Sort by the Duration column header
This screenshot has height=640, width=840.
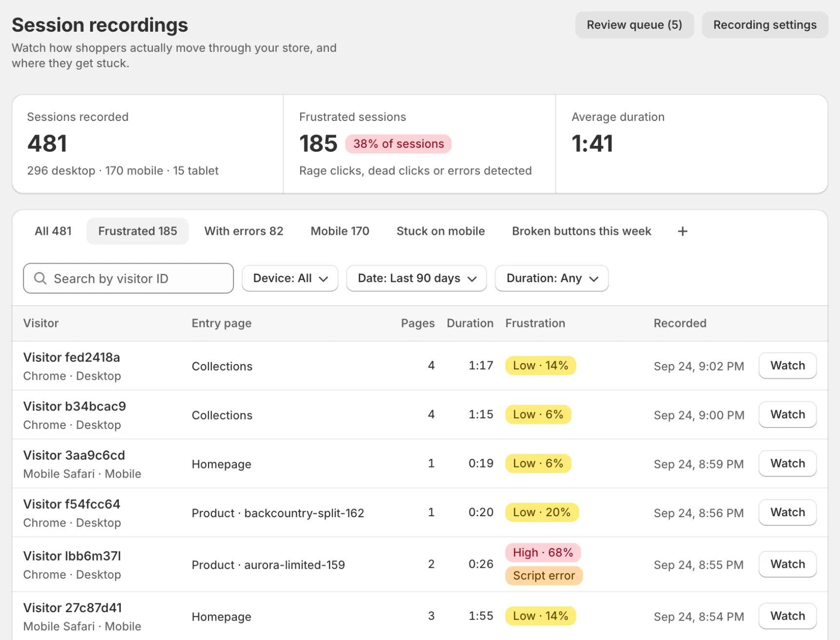(x=470, y=323)
